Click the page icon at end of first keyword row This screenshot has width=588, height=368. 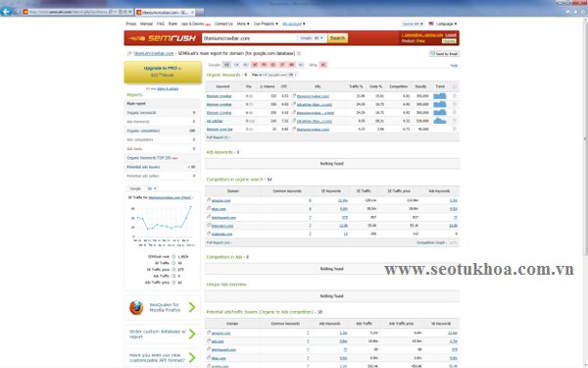click(454, 96)
